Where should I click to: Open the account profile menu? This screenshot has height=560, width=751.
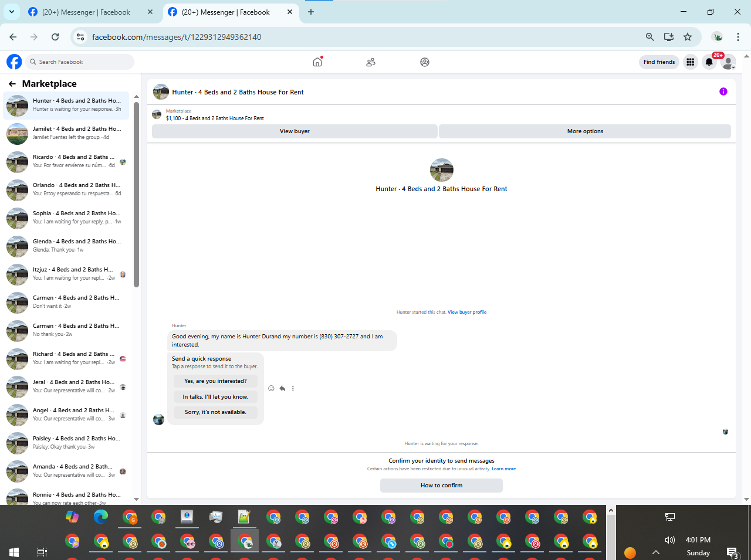(728, 62)
